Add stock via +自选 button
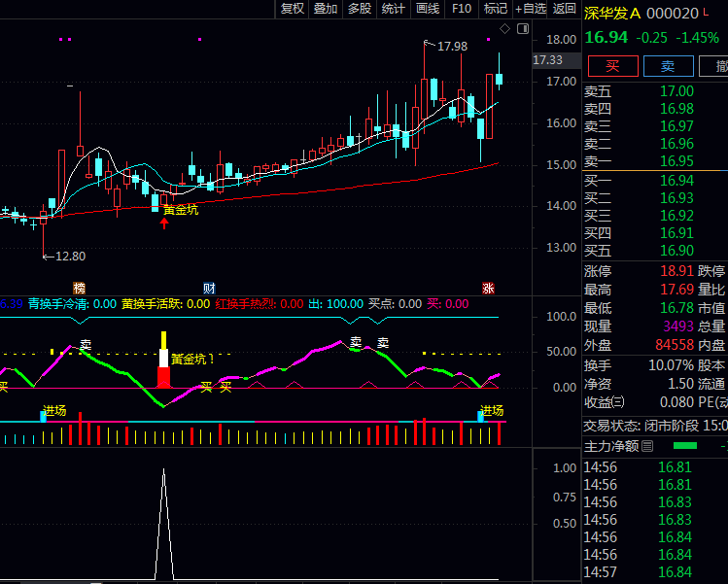Viewport: 728px width, 584px height. [531, 9]
